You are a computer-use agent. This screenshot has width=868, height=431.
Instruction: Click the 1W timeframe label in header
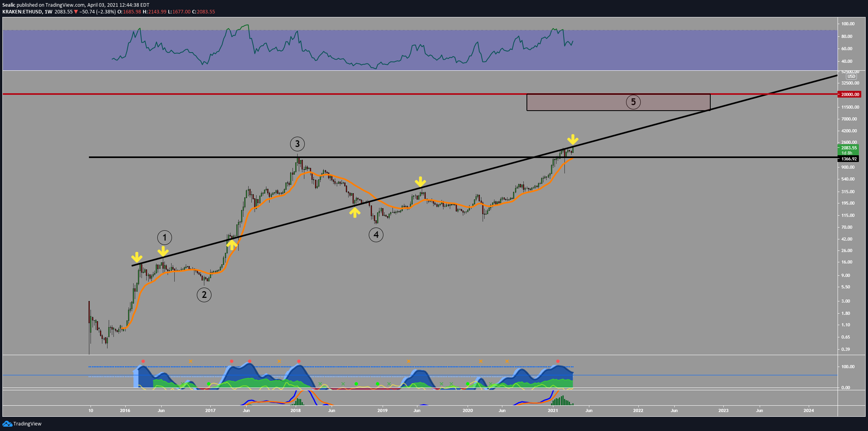(48, 12)
